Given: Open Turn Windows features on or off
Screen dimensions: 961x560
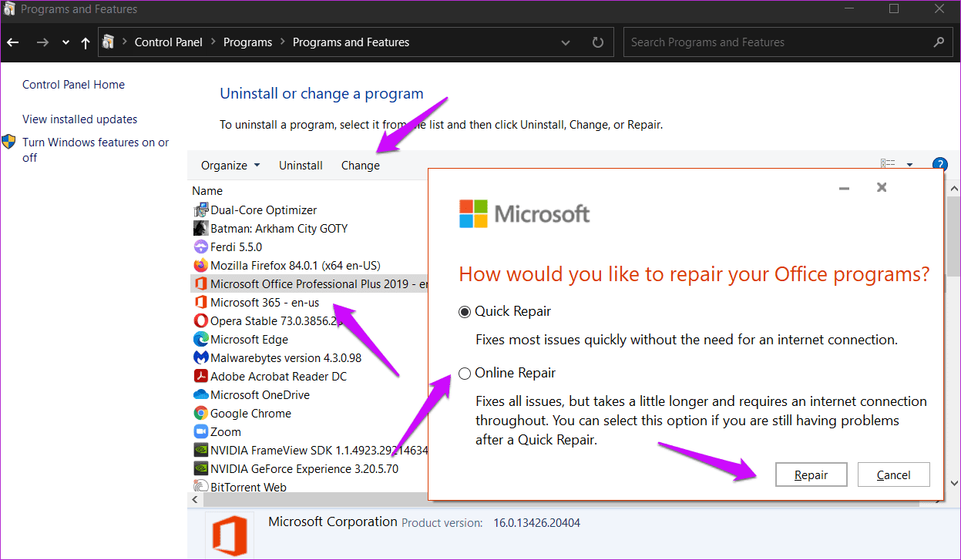Looking at the screenshot, I should click(x=96, y=150).
